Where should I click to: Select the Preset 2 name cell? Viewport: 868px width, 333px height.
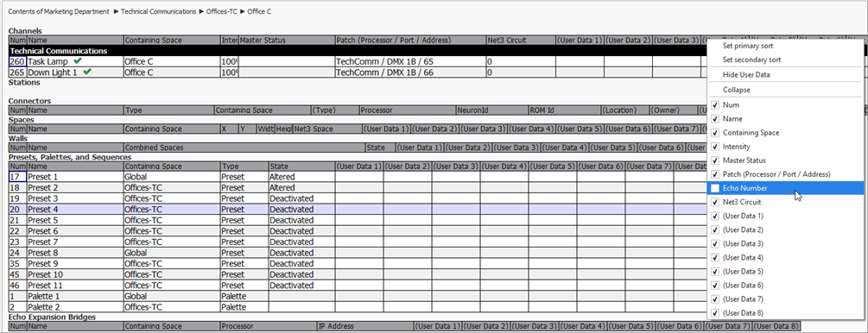(x=75, y=187)
